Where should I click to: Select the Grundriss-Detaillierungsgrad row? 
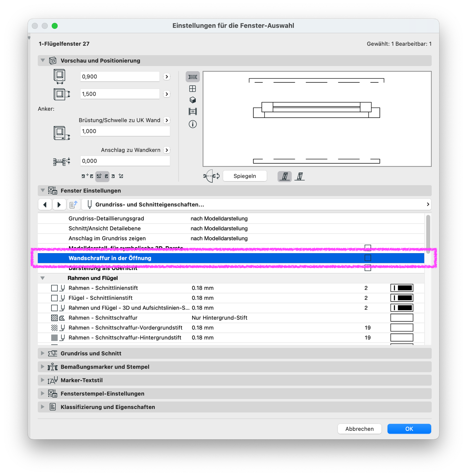(x=231, y=219)
